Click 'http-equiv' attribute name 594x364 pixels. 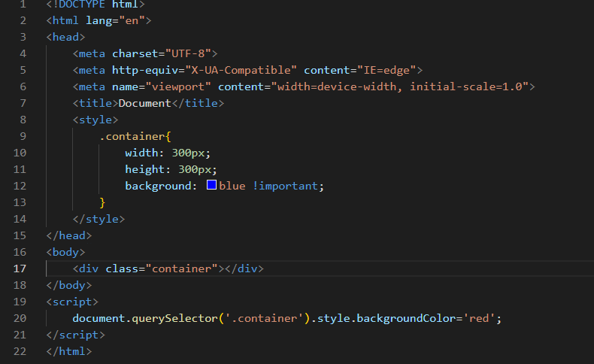tap(144, 70)
